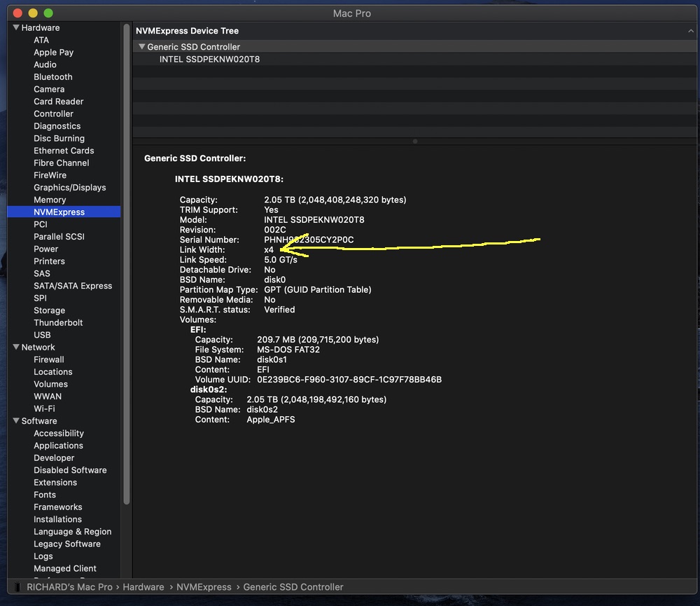Select the Controller sidebar item
The width and height of the screenshot is (700, 606).
point(54,114)
